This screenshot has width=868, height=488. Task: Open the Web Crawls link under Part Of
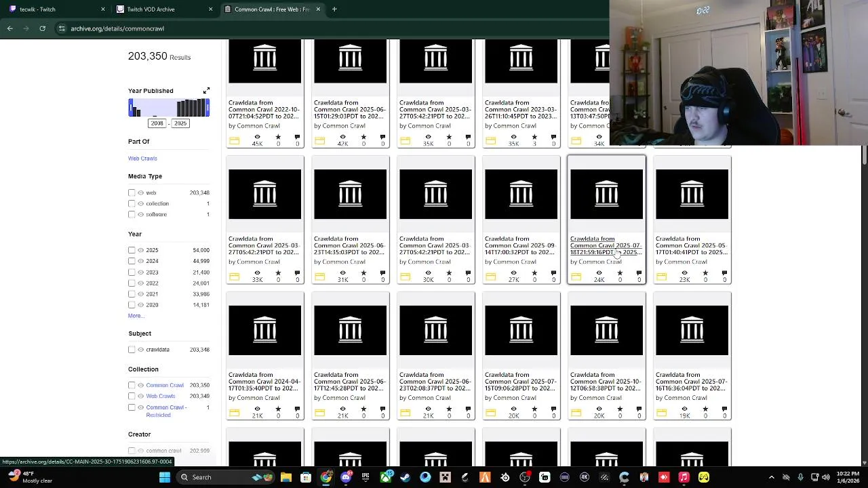click(x=142, y=159)
